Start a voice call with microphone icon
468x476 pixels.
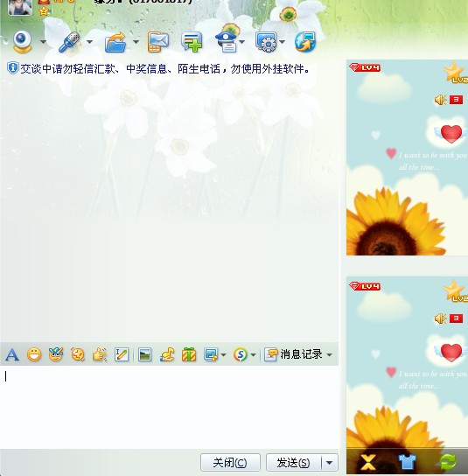click(x=69, y=42)
